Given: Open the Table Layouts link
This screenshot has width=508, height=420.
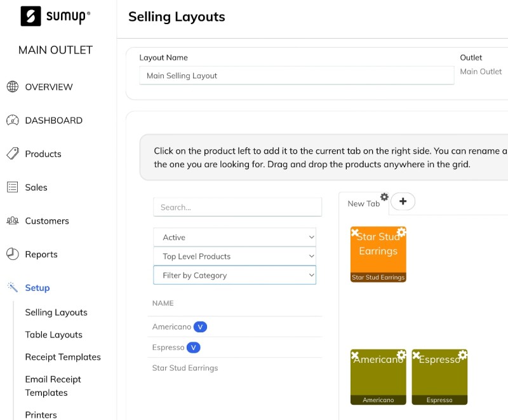Looking at the screenshot, I should (x=54, y=335).
